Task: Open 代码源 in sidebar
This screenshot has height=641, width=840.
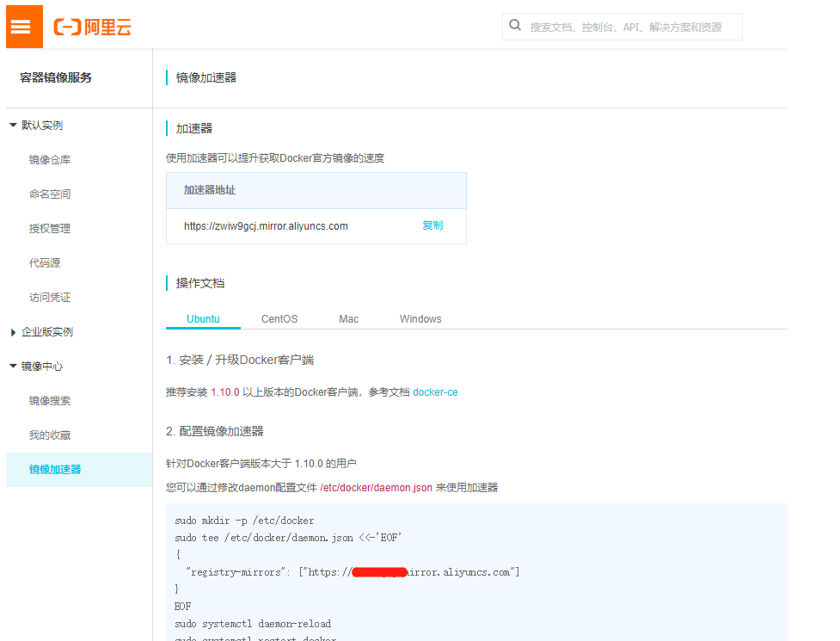Action: pyautogui.click(x=45, y=262)
